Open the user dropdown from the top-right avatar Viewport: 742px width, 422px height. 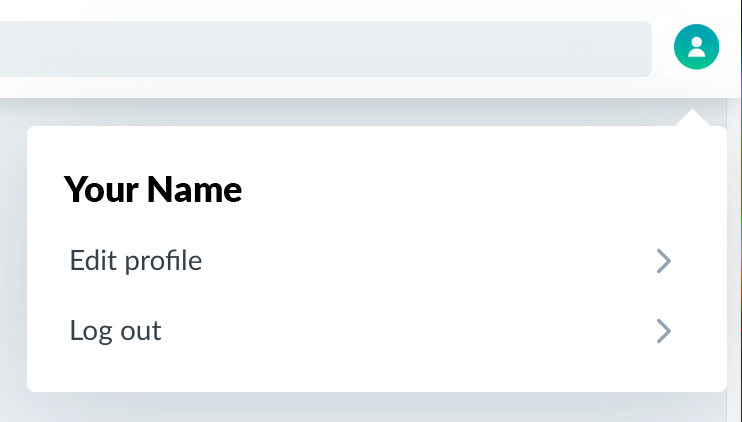[696, 47]
